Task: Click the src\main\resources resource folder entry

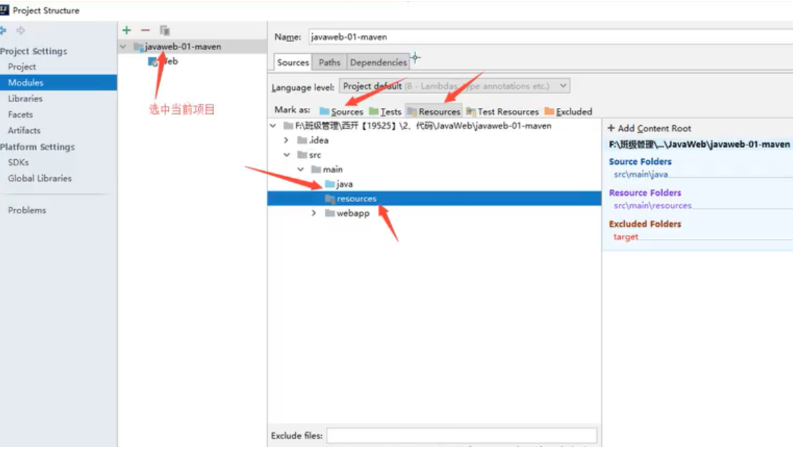Action: pyautogui.click(x=652, y=205)
